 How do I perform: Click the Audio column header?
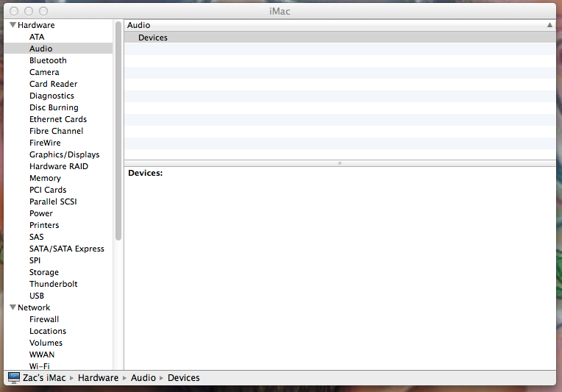(340, 25)
